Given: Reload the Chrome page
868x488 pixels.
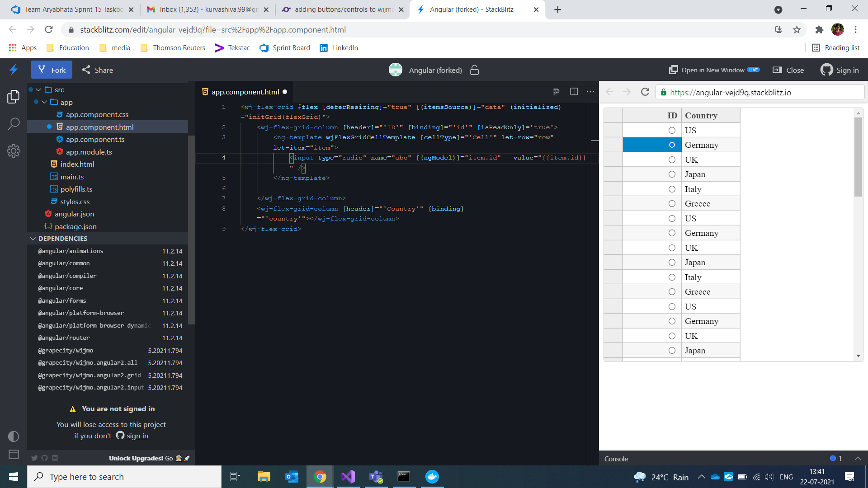Looking at the screenshot, I should (49, 30).
